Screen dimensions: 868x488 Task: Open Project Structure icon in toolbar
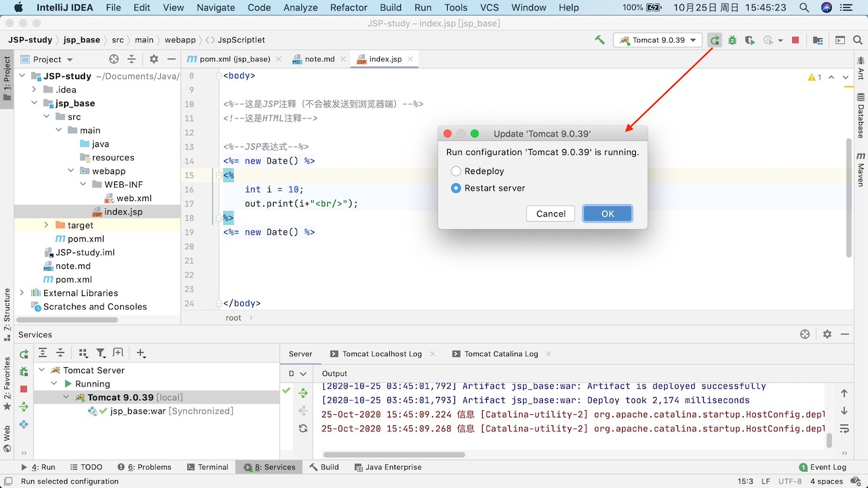click(x=818, y=40)
